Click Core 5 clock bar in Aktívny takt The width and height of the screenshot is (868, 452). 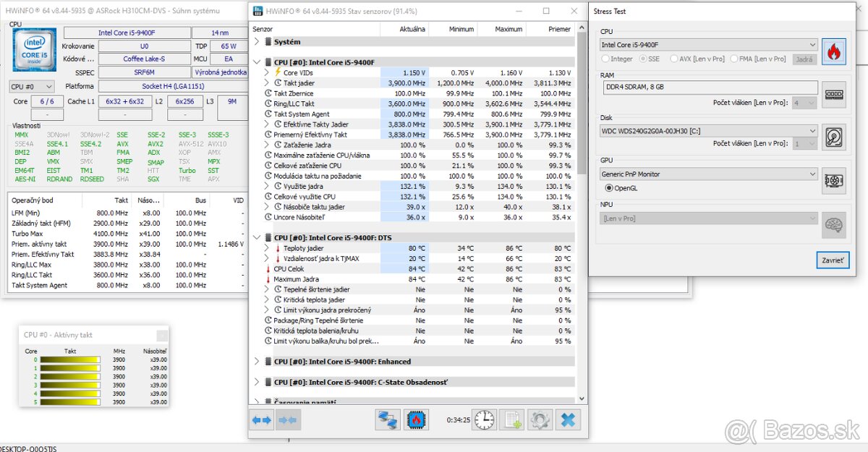pos(70,402)
